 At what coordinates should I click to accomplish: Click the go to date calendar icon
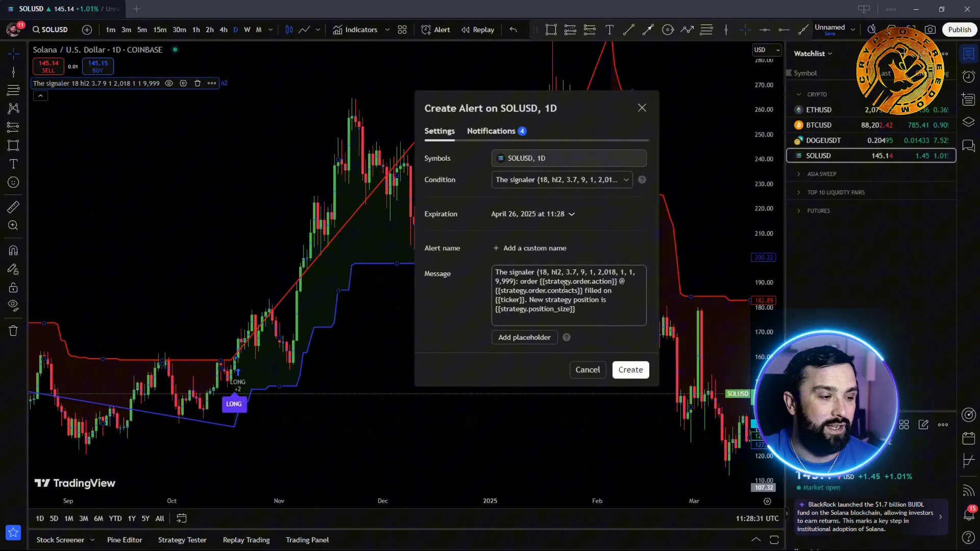point(181,518)
